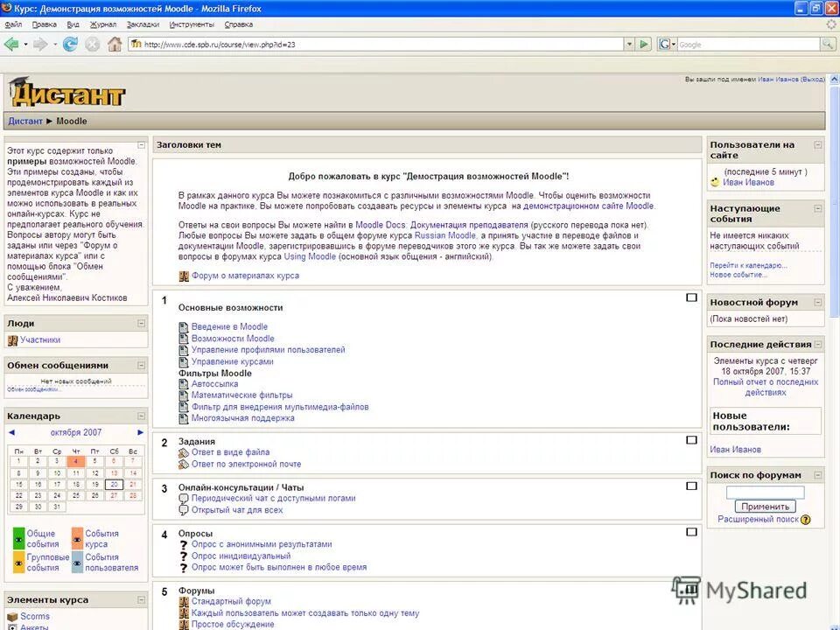Image resolution: width=840 pixels, height=630 pixels.
Task: Show only topic 1 using its box toggle
Action: coord(691,297)
